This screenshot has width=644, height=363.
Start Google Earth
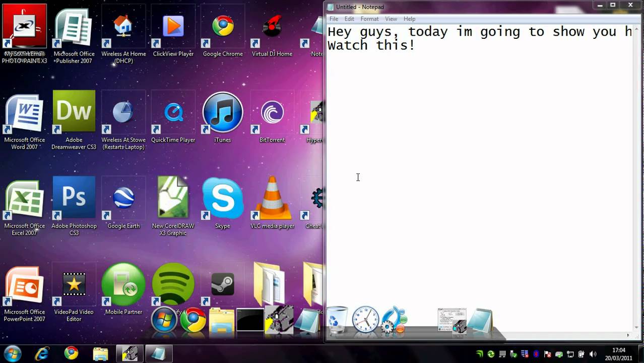123,198
